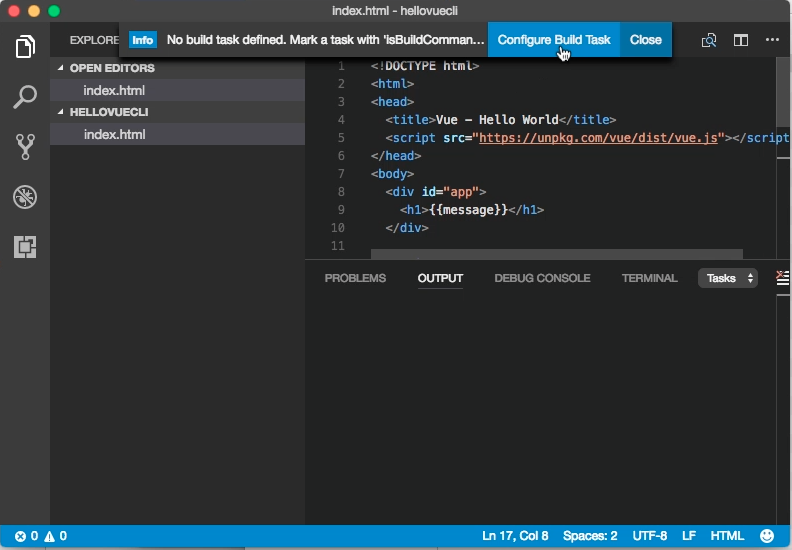792x550 pixels.
Task: Open the editor more actions ellipsis
Action: click(772, 39)
